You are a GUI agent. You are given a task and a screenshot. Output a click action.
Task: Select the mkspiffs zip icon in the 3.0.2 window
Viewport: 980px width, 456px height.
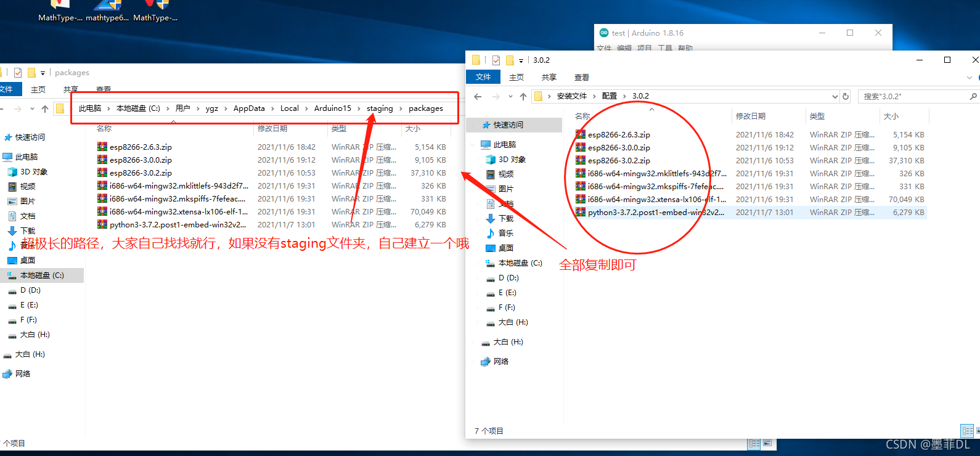[580, 186]
